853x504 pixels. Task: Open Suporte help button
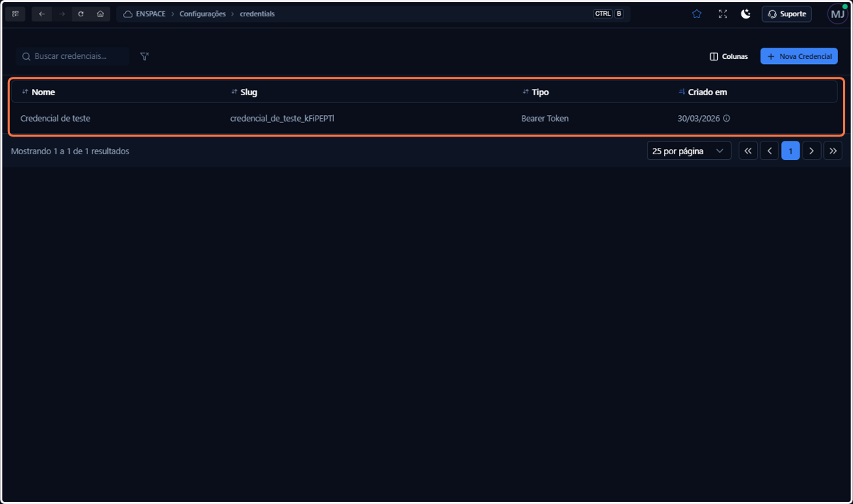[x=786, y=14]
